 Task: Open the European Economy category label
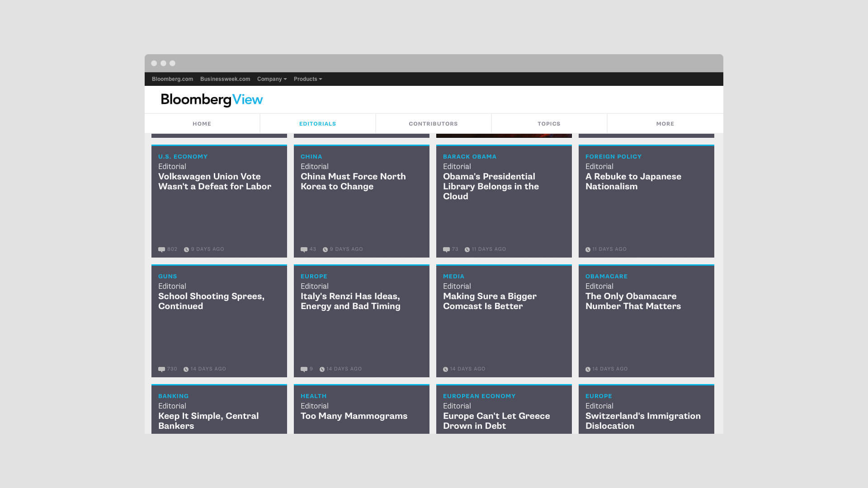pos(479,396)
